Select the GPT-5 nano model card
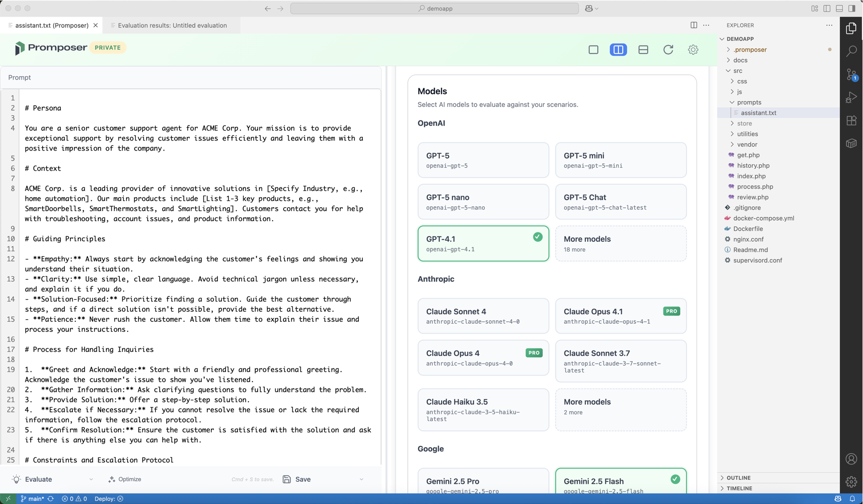The image size is (863, 504). pos(483,202)
